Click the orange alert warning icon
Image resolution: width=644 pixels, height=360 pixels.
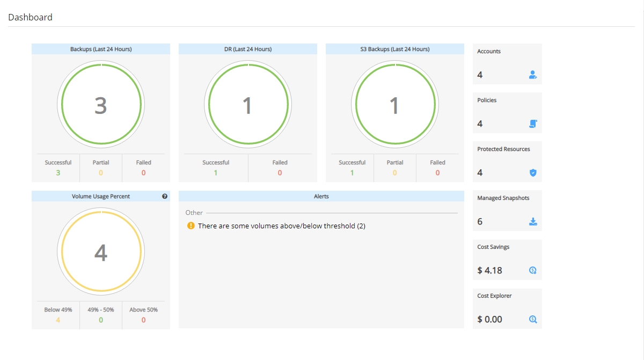(x=191, y=226)
